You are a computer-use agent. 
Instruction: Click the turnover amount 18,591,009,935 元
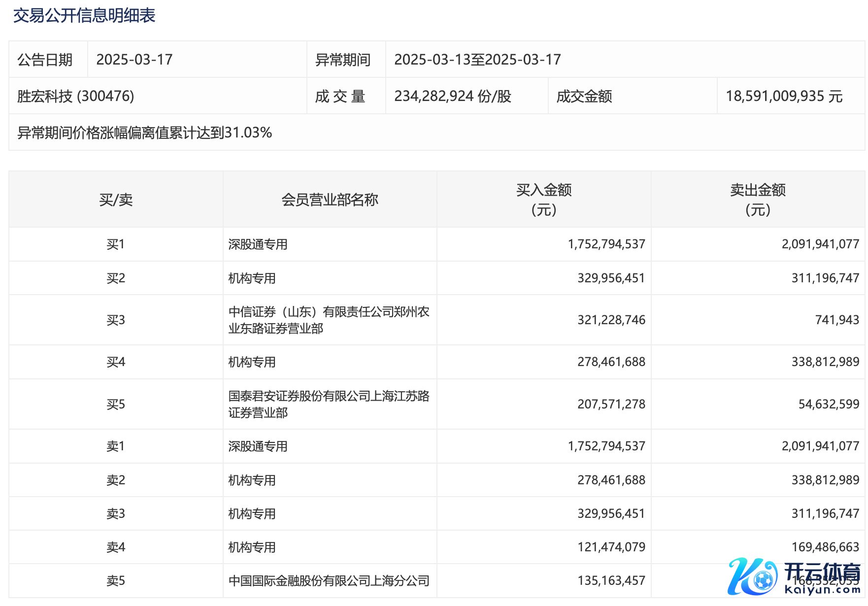(x=784, y=96)
